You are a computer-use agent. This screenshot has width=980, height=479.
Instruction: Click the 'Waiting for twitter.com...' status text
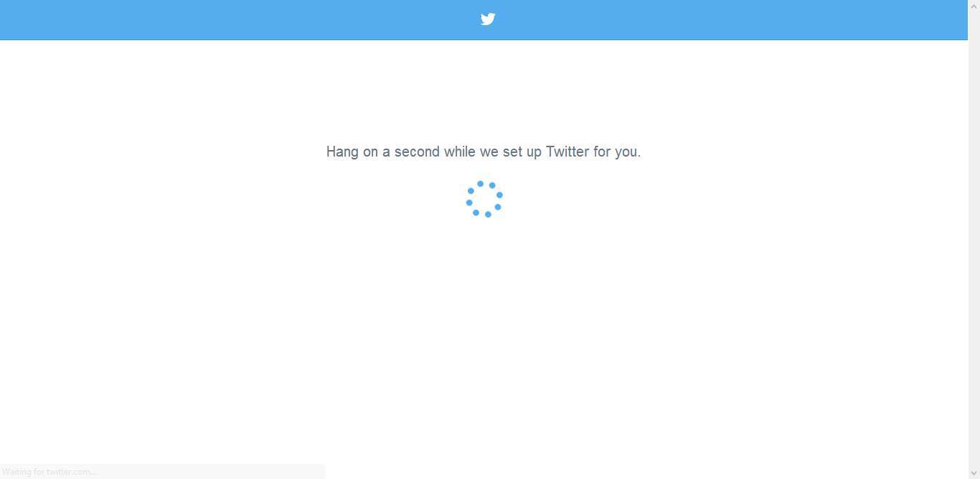(x=49, y=472)
